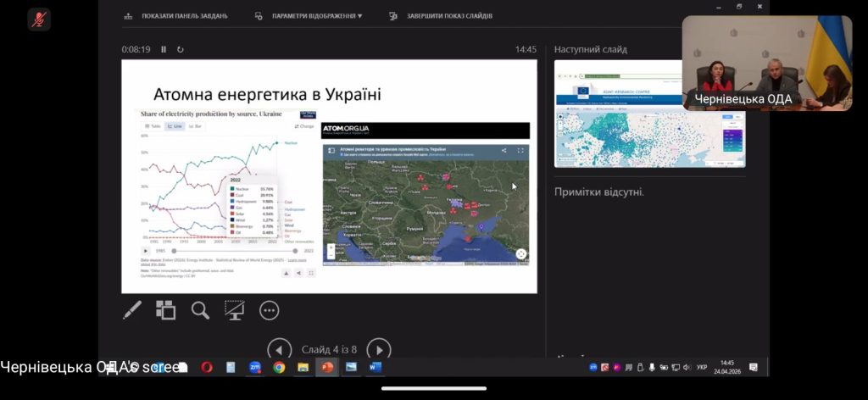The width and height of the screenshot is (868, 400).
Task: Click the Чернівецька ОДА video tile
Action: 766,64
